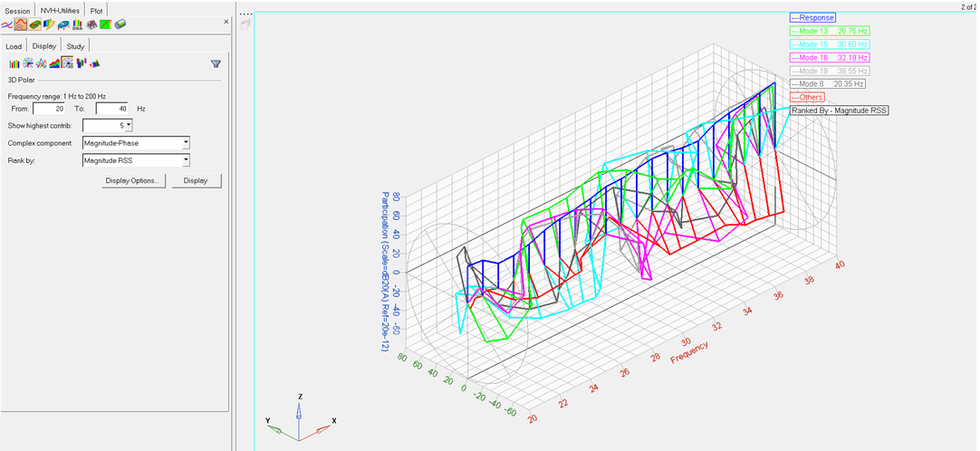Switch display to 2D polar plot
The image size is (980, 451).
click(x=27, y=63)
